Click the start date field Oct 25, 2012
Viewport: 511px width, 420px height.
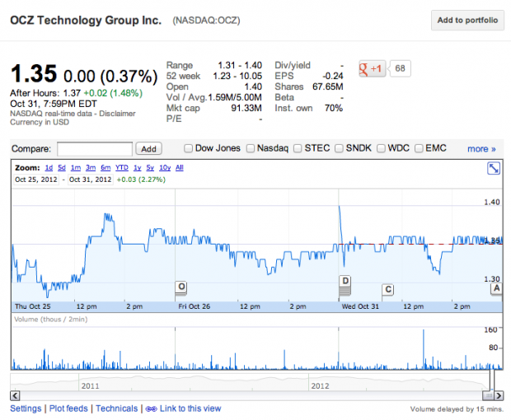36,180
